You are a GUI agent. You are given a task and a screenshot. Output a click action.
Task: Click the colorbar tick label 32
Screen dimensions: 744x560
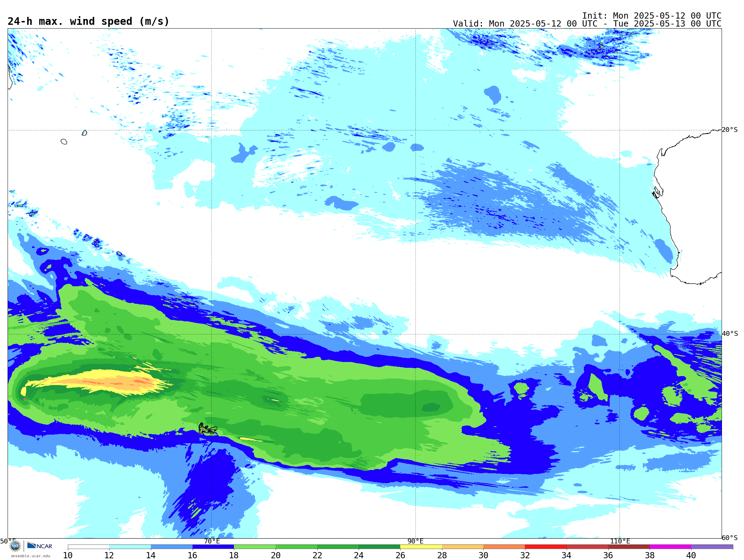click(x=525, y=556)
